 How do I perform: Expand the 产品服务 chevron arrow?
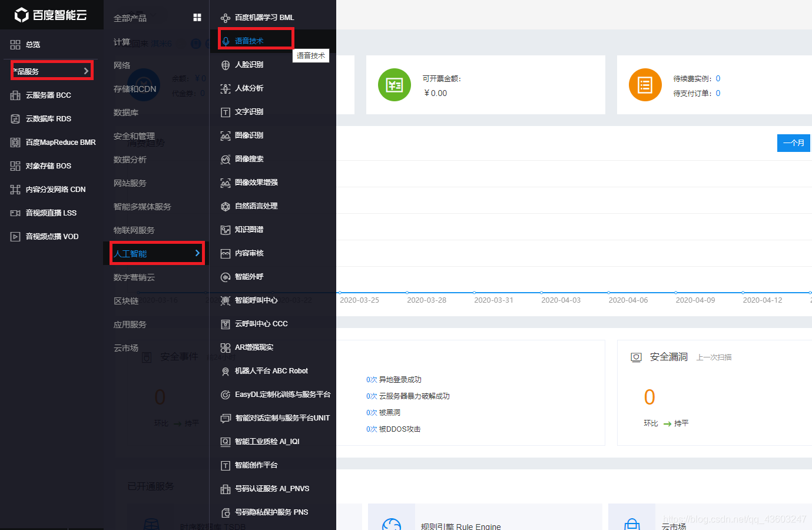coord(86,71)
